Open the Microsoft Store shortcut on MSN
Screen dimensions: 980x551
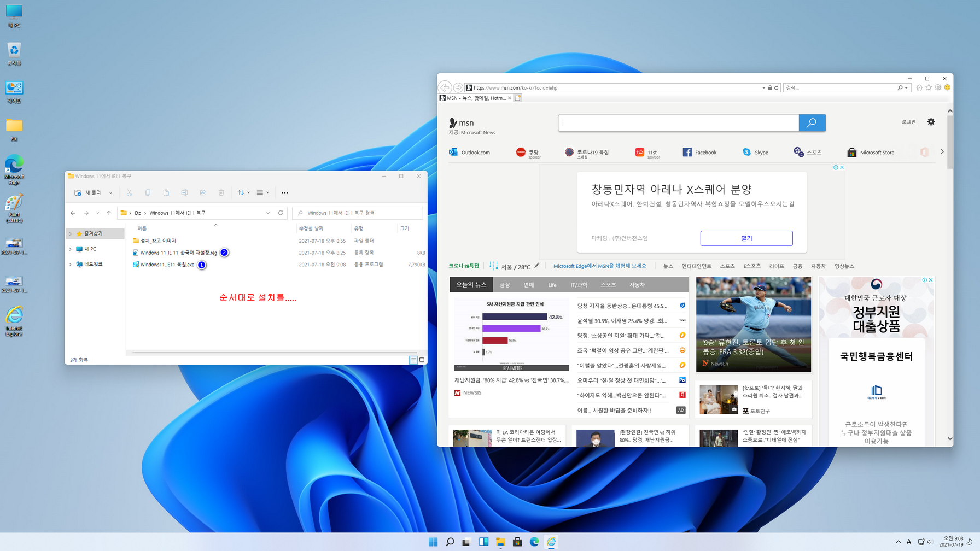click(x=871, y=153)
